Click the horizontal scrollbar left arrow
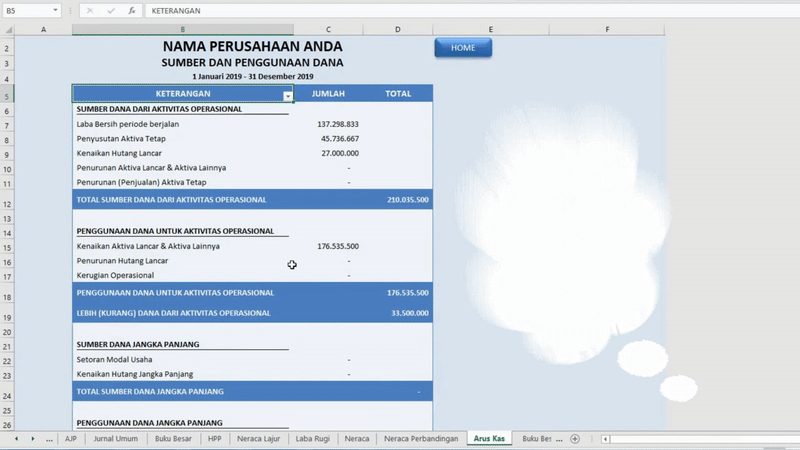The image size is (800, 450). click(605, 439)
